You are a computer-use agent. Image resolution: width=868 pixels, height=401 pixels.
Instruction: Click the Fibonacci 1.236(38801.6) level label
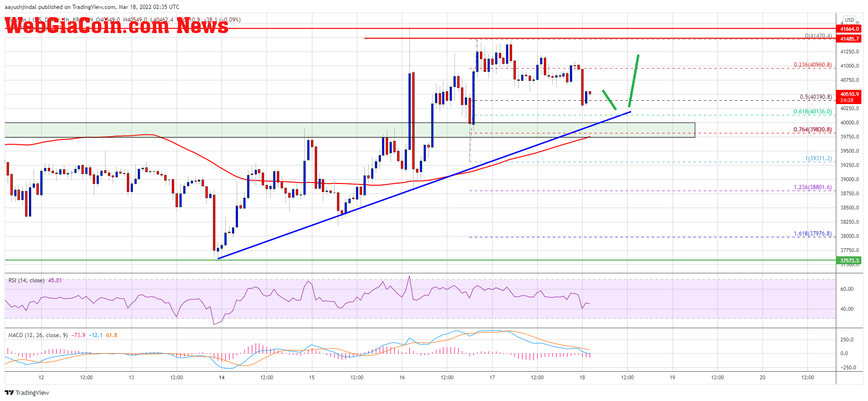[813, 187]
